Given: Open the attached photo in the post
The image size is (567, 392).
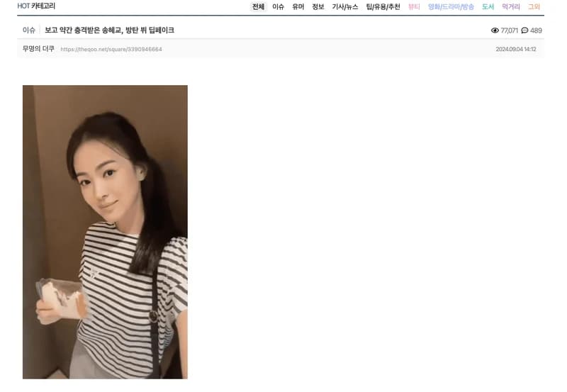Looking at the screenshot, I should click(105, 232).
